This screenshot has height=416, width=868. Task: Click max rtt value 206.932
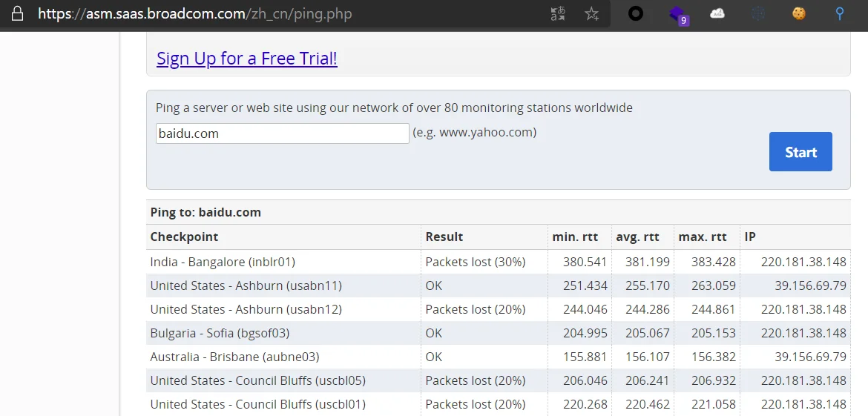pyautogui.click(x=714, y=381)
